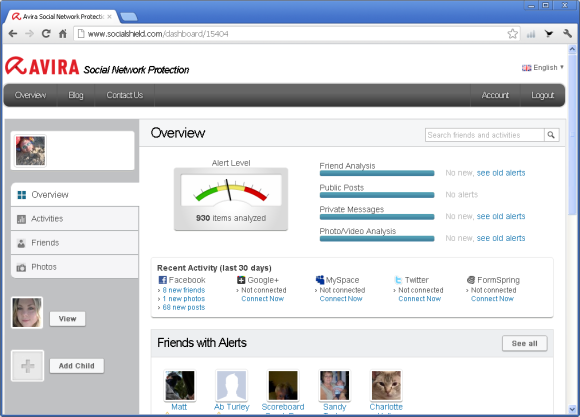
Task: Go to browser home icon
Action: pos(63,34)
